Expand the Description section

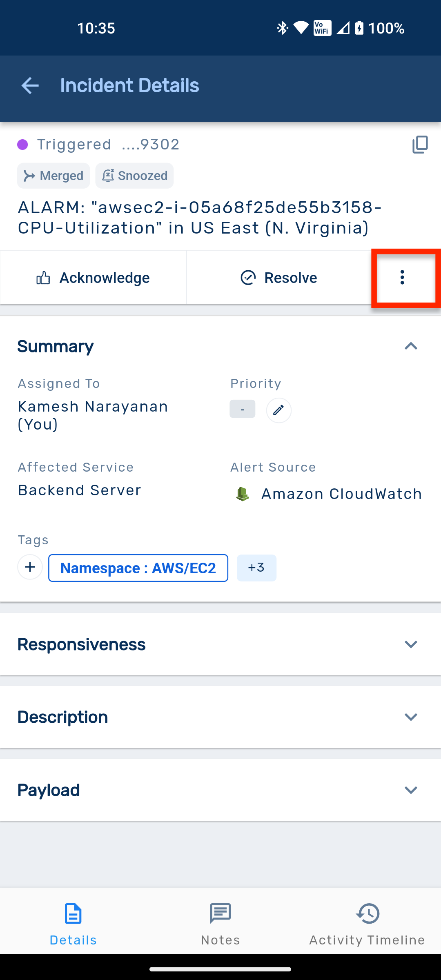411,717
